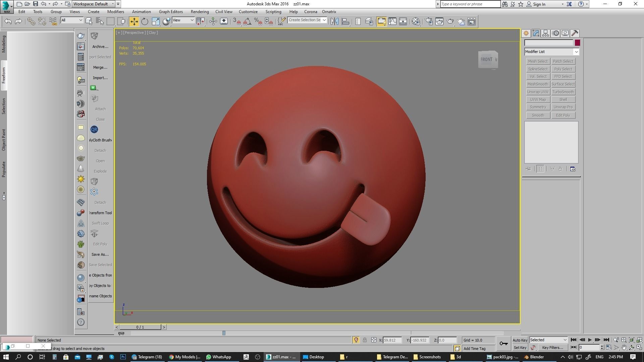Click the FRONT ViewCube face
Image resolution: width=644 pixels, height=362 pixels.
(486, 59)
